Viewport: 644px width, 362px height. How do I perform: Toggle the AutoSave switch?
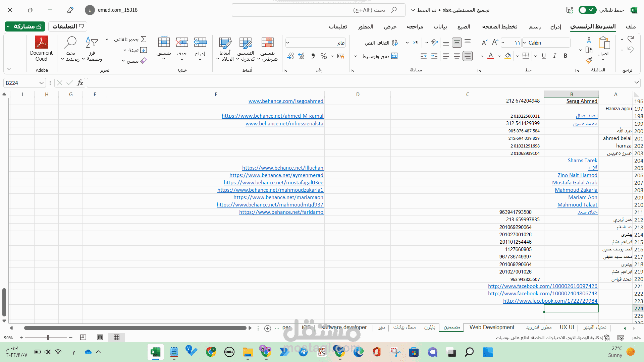pos(587,10)
